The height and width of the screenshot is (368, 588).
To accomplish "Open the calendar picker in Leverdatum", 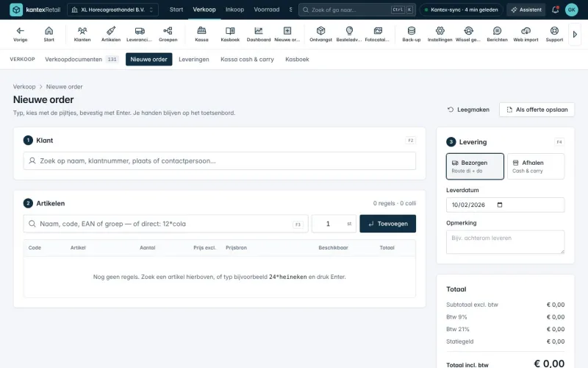I will click(x=500, y=205).
